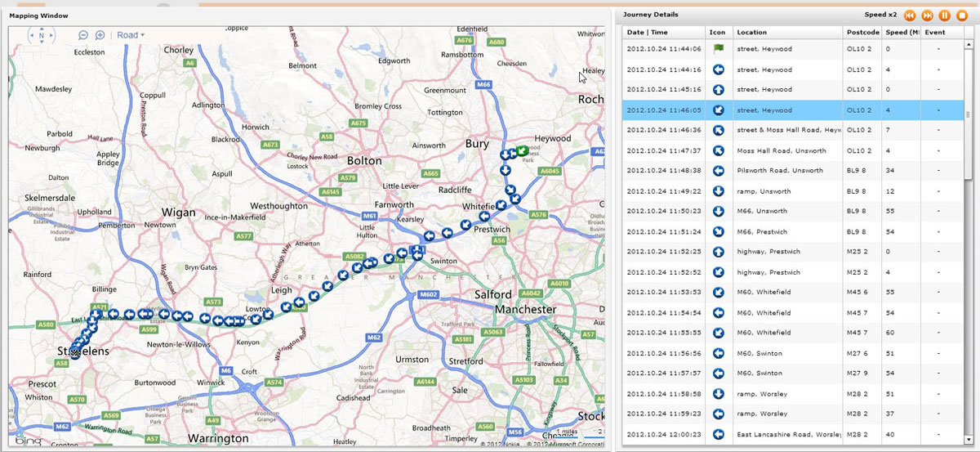980x452 pixels.
Task: Select the row timestamped 2012.10.24 11:44:06
Action: (x=793, y=49)
